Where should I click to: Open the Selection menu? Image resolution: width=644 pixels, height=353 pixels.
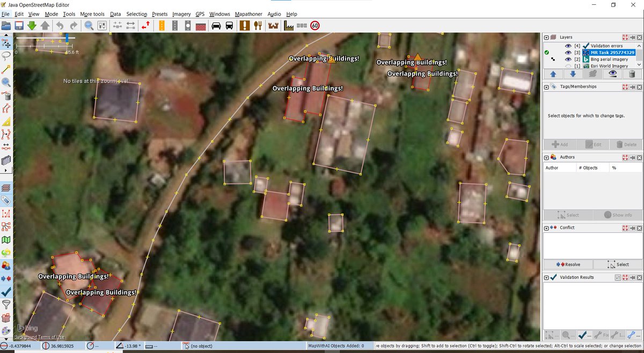pos(136,14)
